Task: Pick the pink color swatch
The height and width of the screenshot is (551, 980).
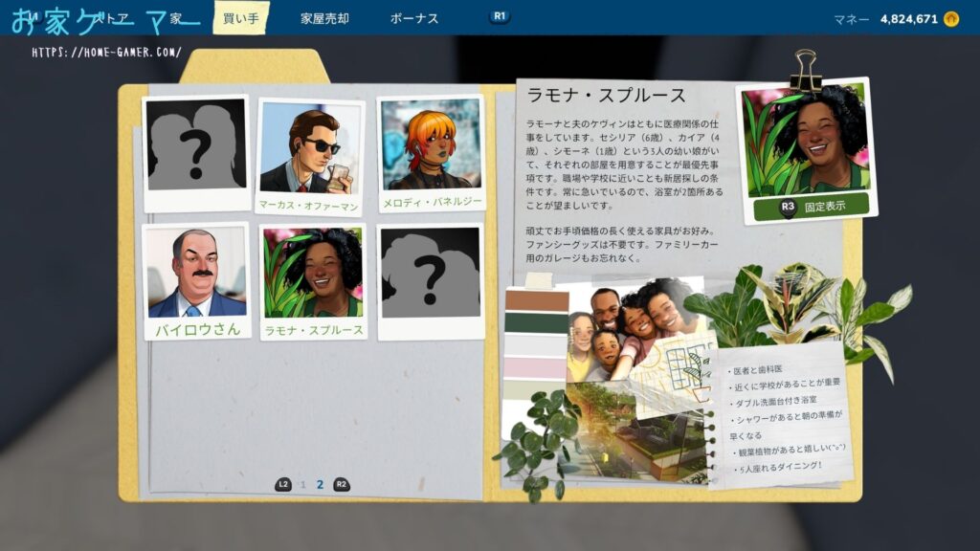Action: click(536, 366)
